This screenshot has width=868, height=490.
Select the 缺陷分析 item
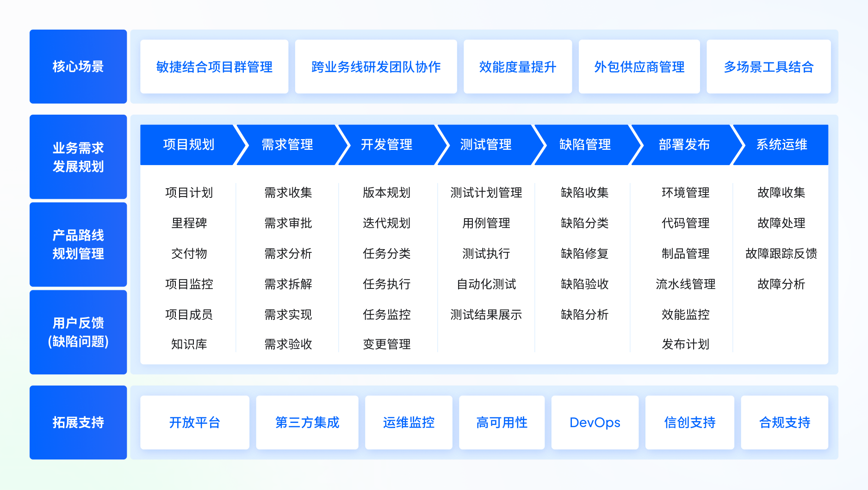(x=584, y=314)
